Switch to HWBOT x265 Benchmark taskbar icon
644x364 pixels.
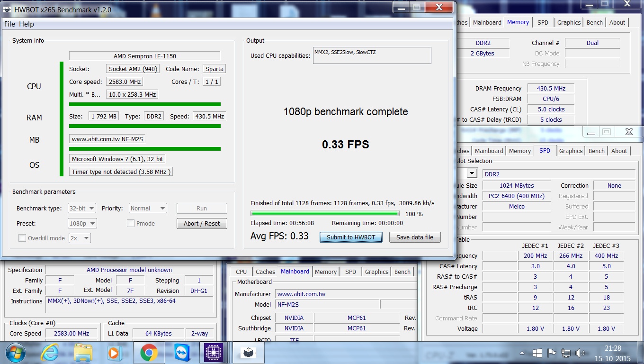(x=248, y=353)
